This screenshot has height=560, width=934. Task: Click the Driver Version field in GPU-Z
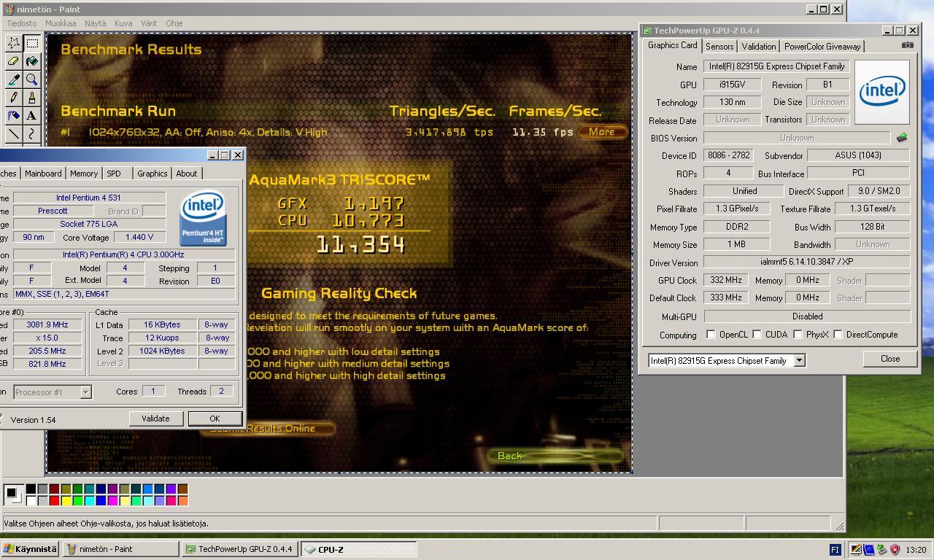coord(807,262)
